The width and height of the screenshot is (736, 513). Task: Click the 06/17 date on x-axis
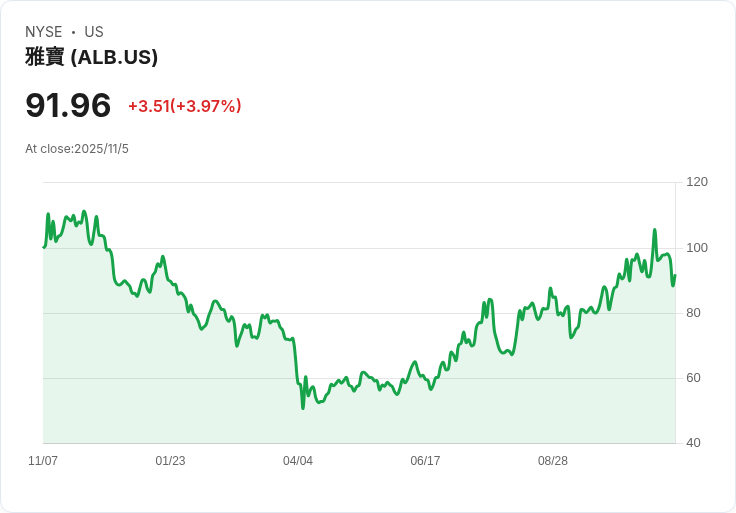[x=425, y=461]
